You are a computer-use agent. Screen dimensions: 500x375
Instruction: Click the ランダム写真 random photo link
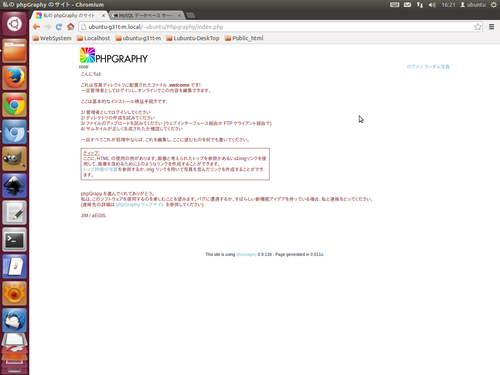[x=437, y=67]
